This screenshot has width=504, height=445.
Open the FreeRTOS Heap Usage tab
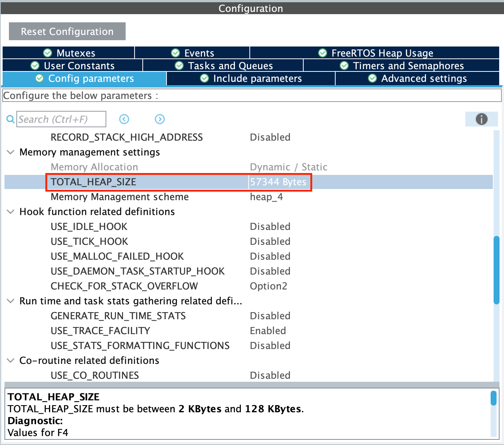pos(375,53)
